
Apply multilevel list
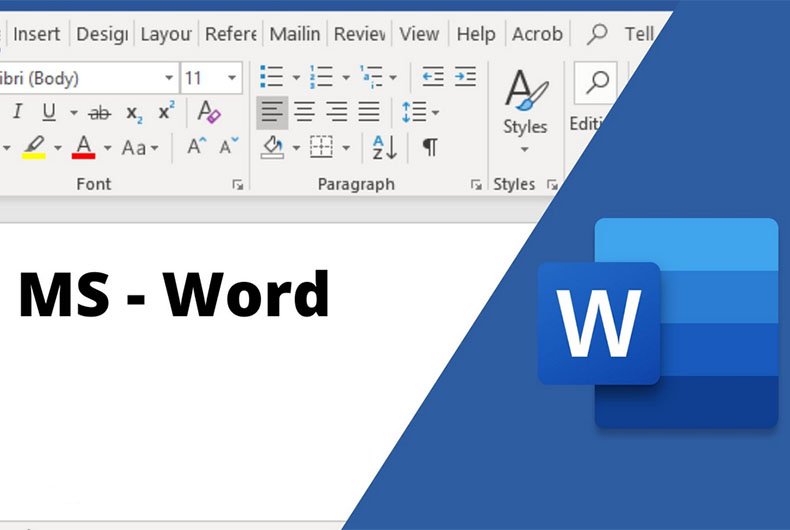(x=371, y=77)
